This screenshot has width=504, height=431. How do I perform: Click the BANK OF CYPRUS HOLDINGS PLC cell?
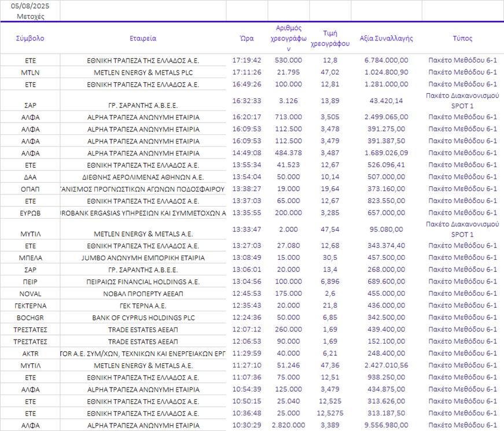pos(143,318)
